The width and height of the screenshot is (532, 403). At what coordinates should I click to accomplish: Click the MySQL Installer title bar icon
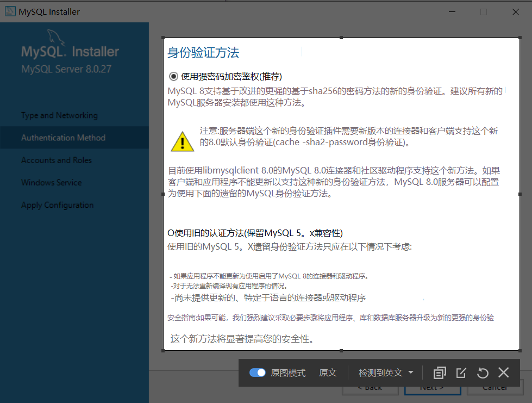[10, 11]
